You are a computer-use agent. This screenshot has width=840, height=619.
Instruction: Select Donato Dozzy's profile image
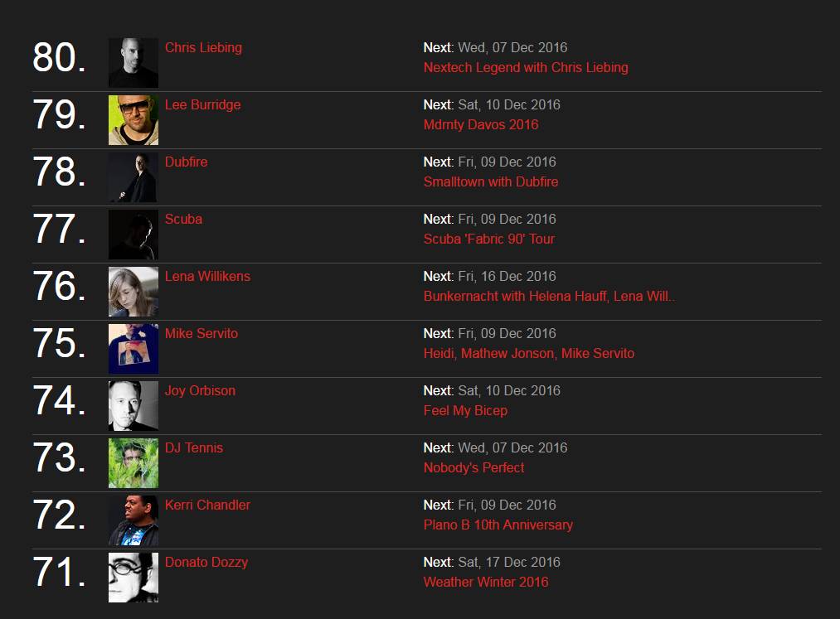pyautogui.click(x=133, y=578)
